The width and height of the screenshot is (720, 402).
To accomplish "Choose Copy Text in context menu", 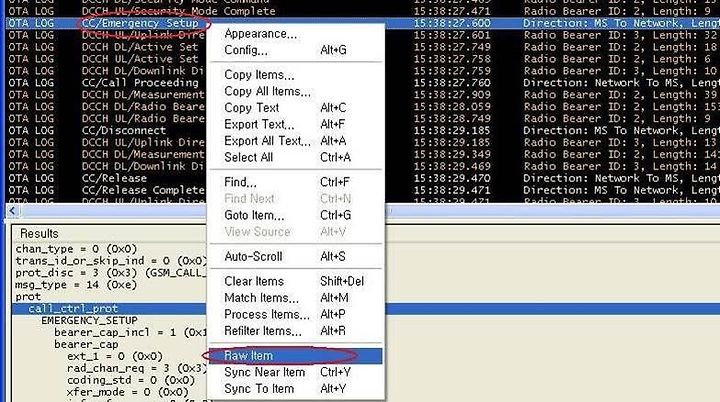I will coord(252,108).
